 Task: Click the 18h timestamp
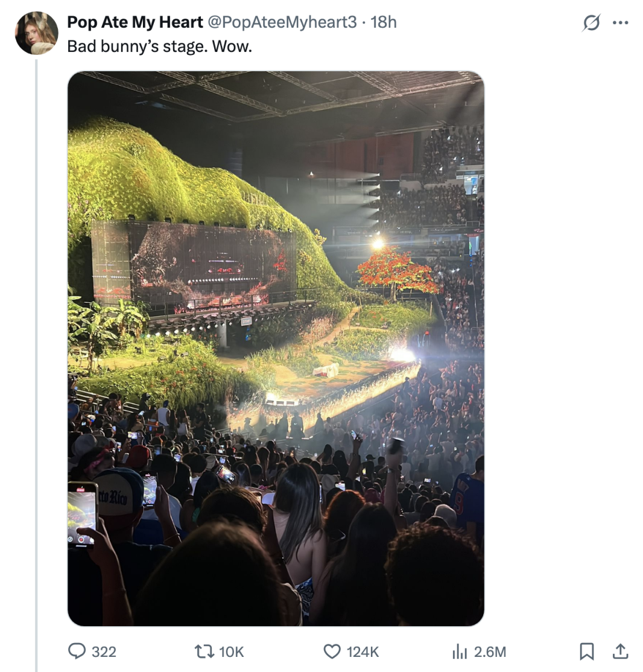tap(384, 22)
